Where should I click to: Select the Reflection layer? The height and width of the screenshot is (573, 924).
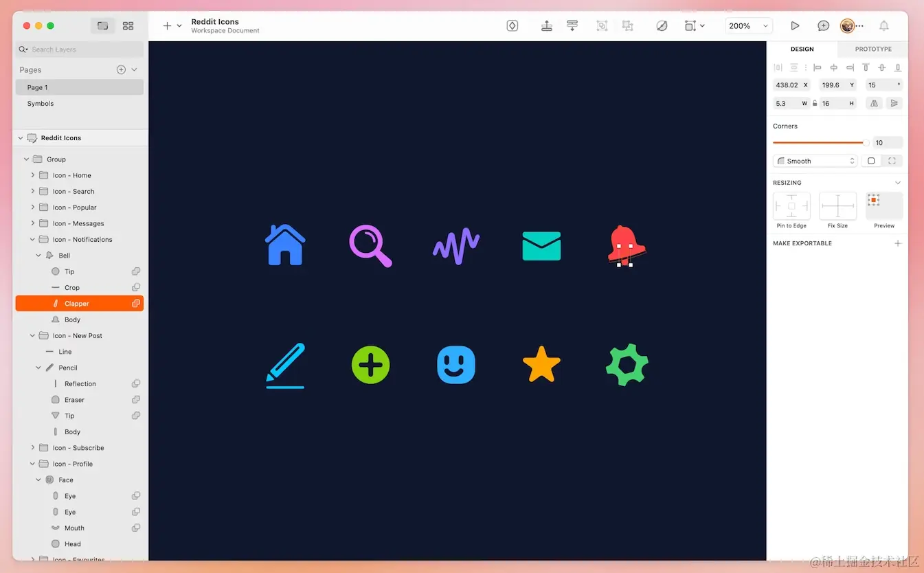(80, 383)
